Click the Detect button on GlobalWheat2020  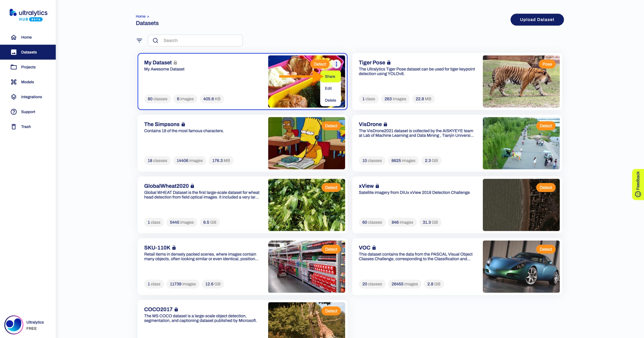point(331,187)
